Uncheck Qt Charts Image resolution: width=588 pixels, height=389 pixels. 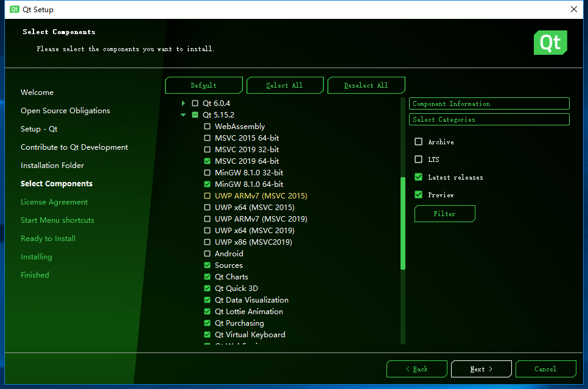207,277
